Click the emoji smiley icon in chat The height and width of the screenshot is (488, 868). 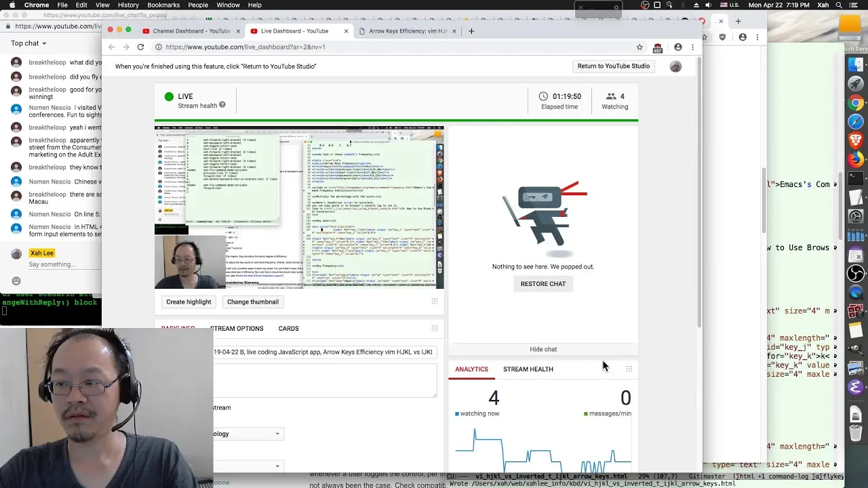coord(16,281)
